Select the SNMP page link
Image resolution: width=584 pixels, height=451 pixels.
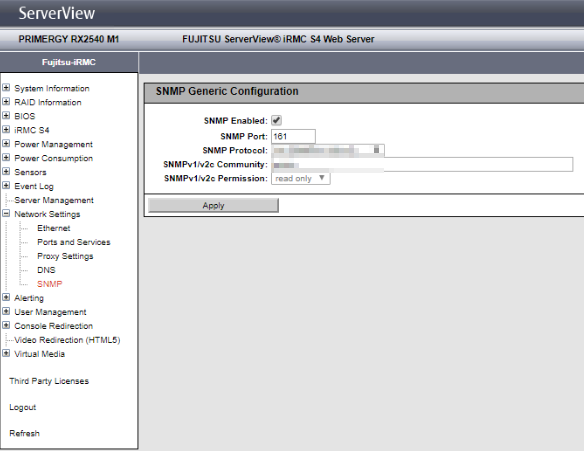pyautogui.click(x=50, y=284)
